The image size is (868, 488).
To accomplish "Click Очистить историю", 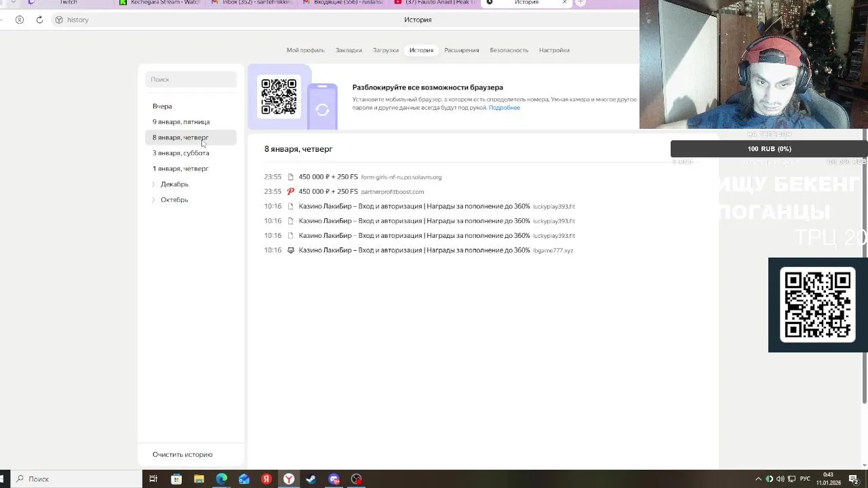I will [182, 455].
